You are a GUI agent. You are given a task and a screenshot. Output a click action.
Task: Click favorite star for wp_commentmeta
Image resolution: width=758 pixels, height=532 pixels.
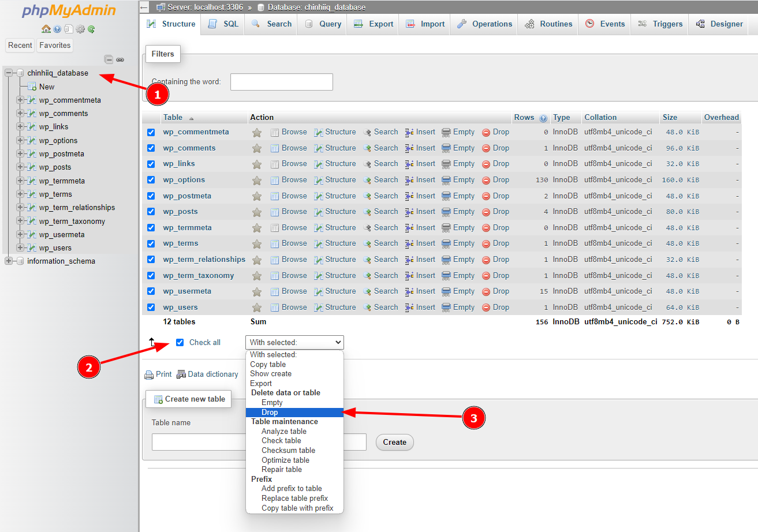point(257,132)
